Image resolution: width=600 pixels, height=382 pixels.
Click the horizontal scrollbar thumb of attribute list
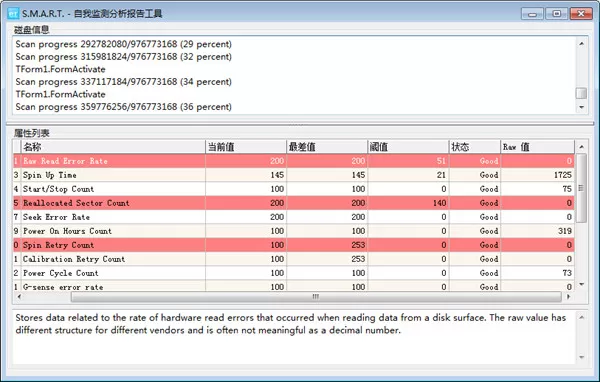coord(316,297)
